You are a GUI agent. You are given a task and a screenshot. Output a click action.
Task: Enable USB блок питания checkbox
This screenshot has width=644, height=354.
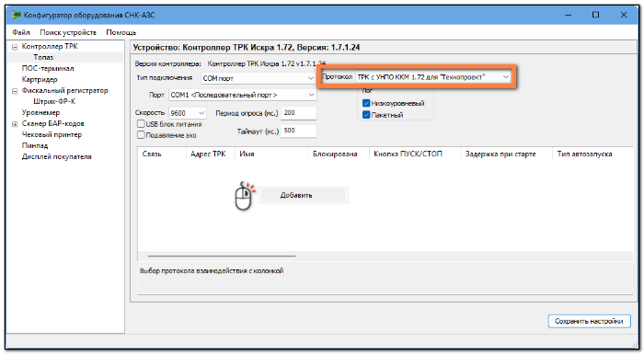click(141, 123)
